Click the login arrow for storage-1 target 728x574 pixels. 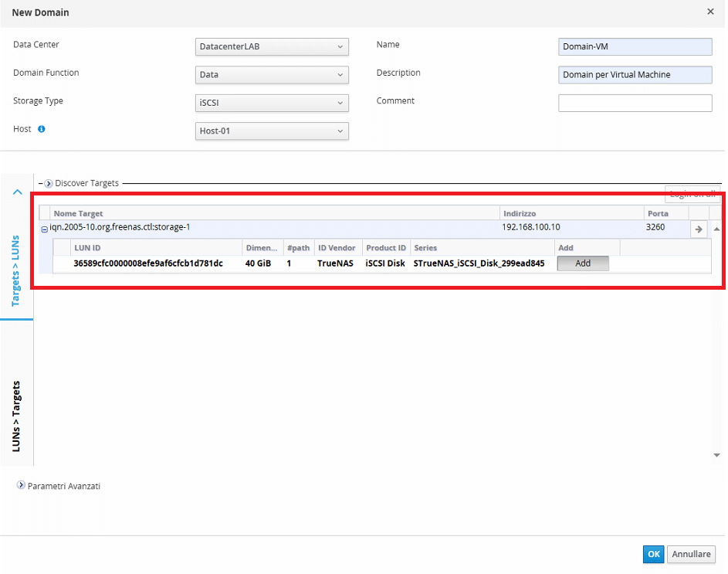699,229
